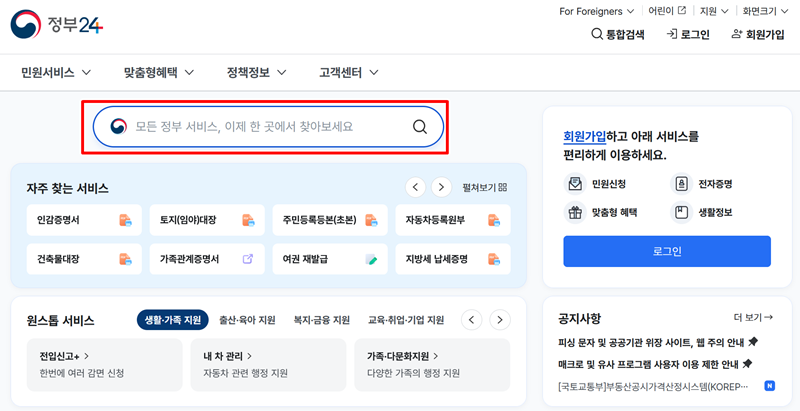The height and width of the screenshot is (411, 800).
Task: Click previous arrow in 원스톱 서비스
Action: pos(472,320)
